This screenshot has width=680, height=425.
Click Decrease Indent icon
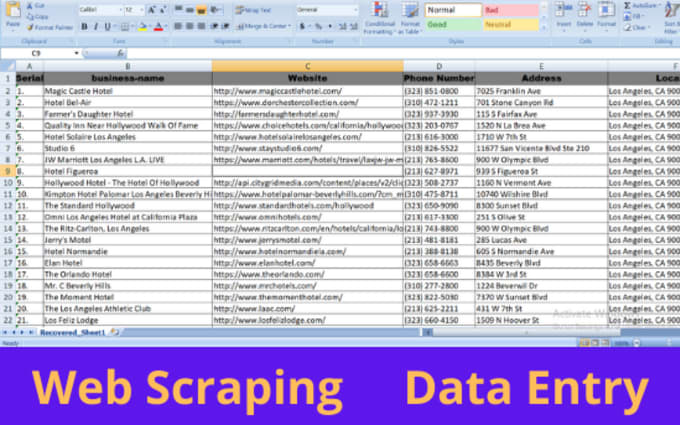click(x=214, y=26)
